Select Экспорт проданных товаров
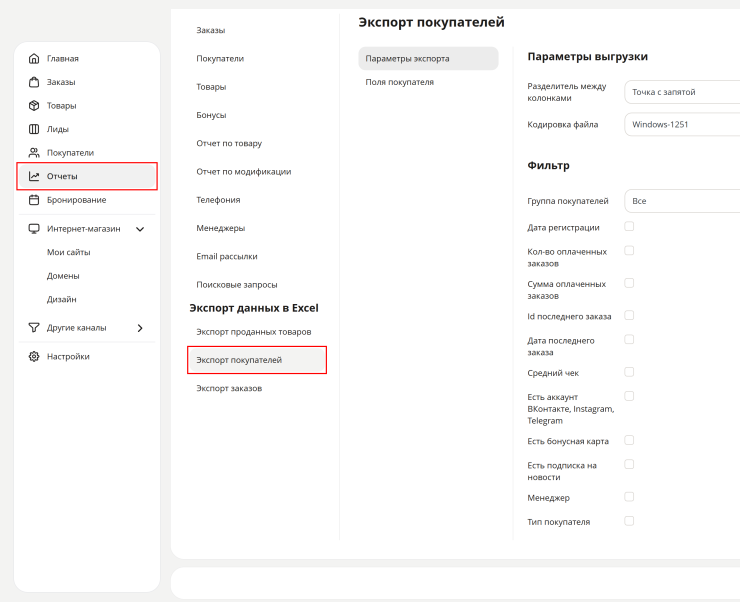The height and width of the screenshot is (602, 740). [253, 332]
